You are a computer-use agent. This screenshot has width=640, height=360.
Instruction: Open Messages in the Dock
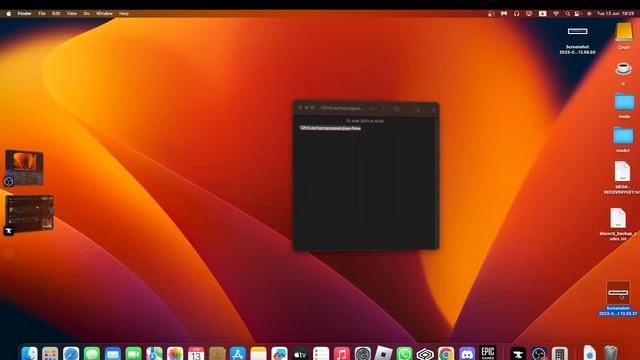[x=92, y=353]
